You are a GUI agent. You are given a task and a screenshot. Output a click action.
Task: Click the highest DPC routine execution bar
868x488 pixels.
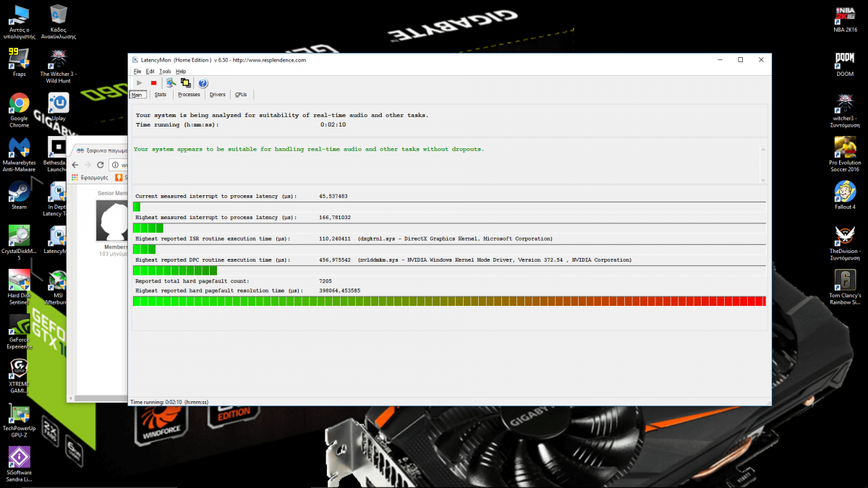coord(175,270)
